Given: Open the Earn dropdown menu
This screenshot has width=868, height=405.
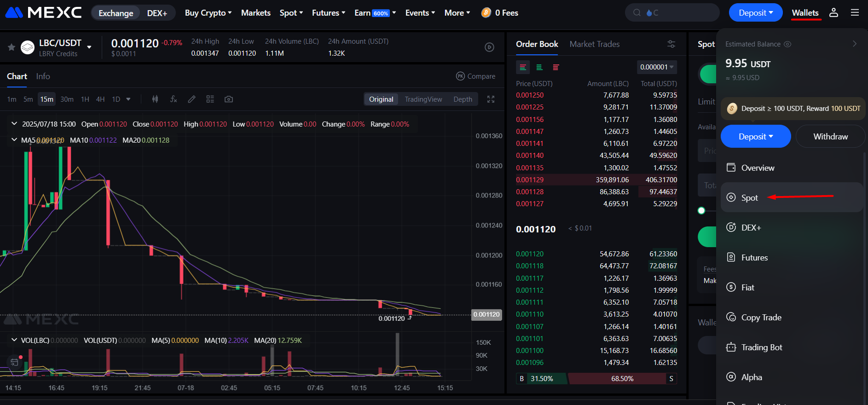Looking at the screenshot, I should point(375,13).
